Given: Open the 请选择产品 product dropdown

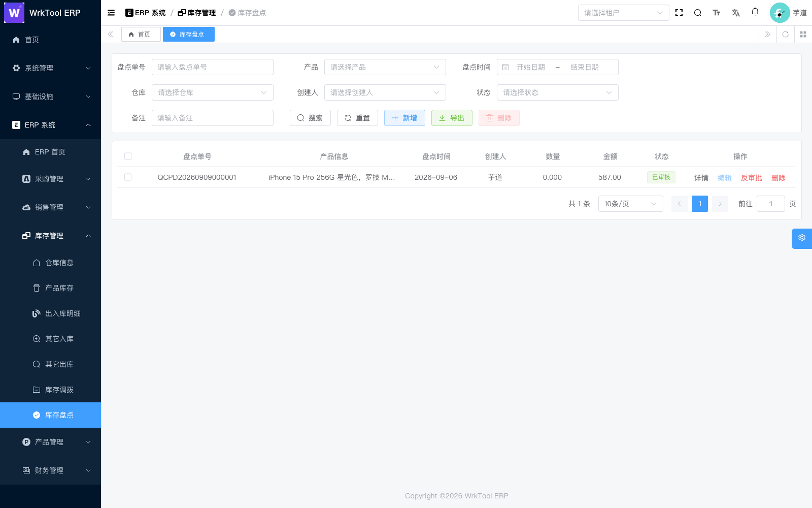Looking at the screenshot, I should [385, 67].
